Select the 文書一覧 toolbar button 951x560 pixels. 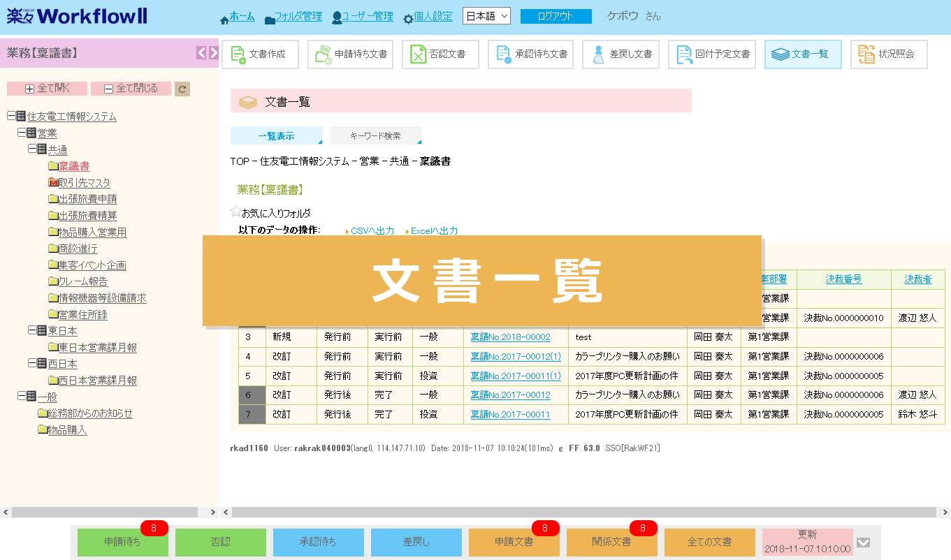point(802,54)
